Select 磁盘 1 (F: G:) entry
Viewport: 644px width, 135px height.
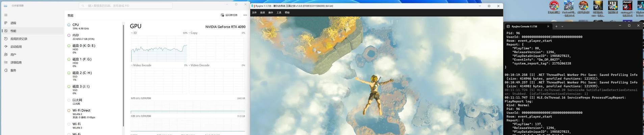click(x=94, y=62)
